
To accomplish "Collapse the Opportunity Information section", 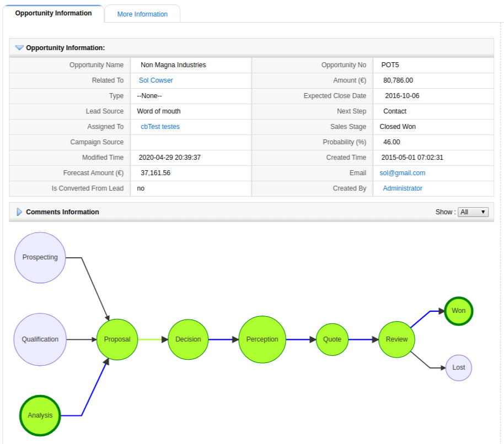I will (19, 48).
